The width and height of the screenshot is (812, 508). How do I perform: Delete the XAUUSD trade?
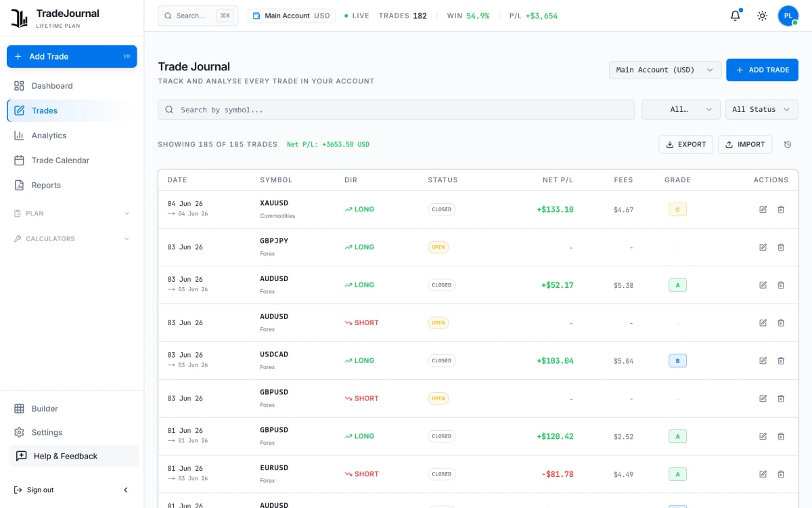[x=781, y=209]
